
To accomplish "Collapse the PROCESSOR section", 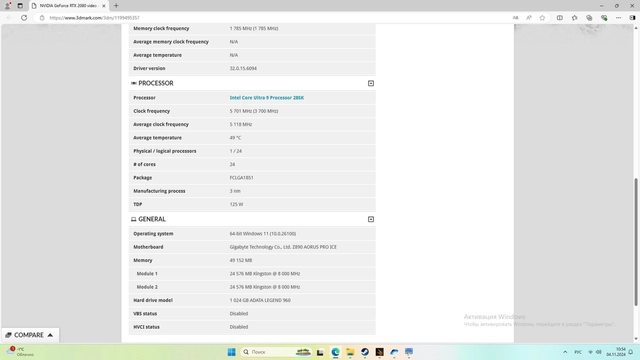I will [371, 83].
